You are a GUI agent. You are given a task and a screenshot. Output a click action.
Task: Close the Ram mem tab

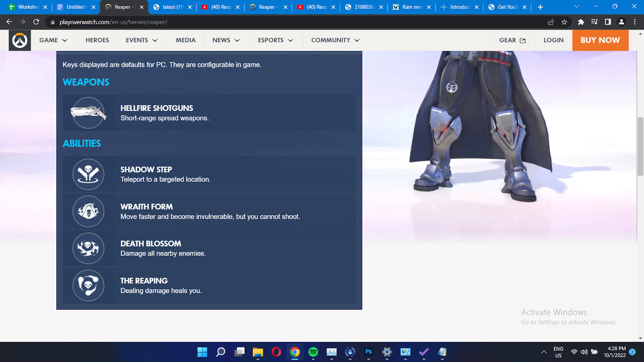click(x=429, y=7)
